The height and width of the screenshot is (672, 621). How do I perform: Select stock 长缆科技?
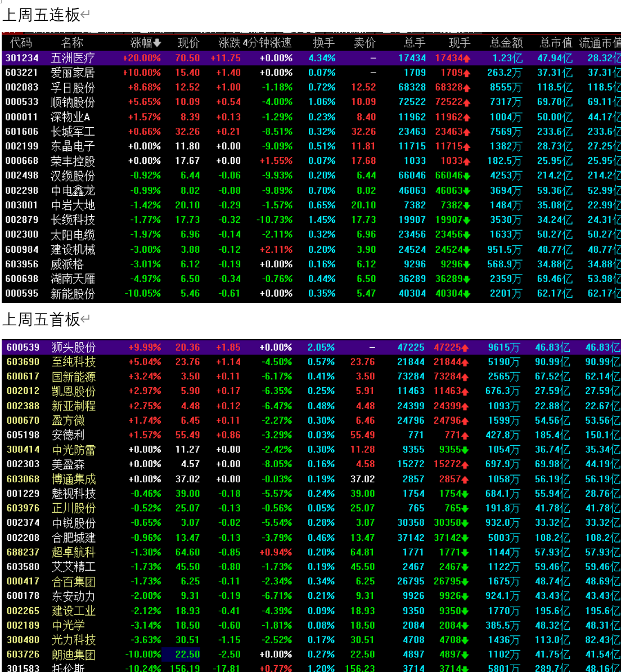73,220
